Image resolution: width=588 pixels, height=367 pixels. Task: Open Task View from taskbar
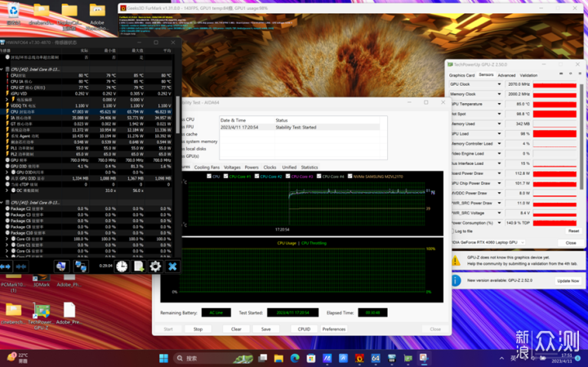click(x=262, y=358)
